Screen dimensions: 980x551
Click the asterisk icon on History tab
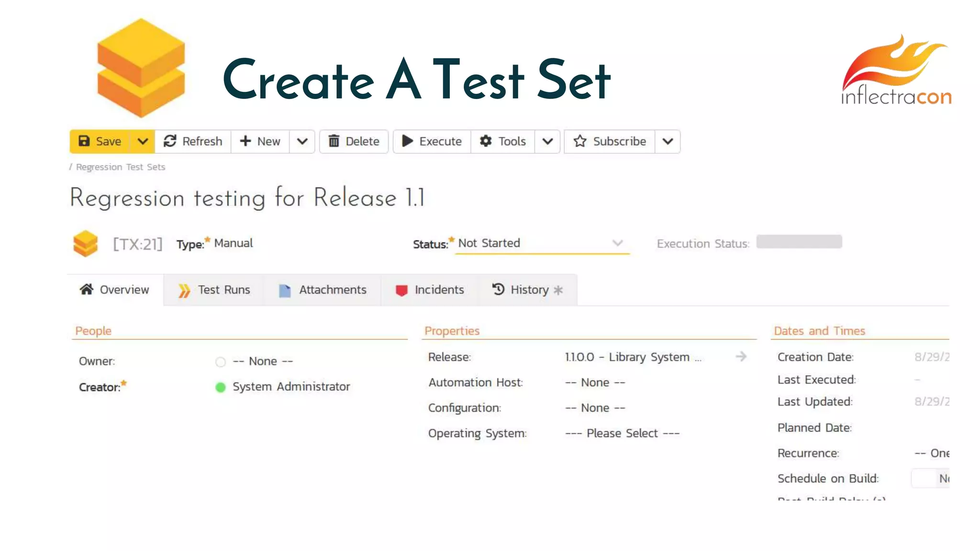click(x=558, y=290)
